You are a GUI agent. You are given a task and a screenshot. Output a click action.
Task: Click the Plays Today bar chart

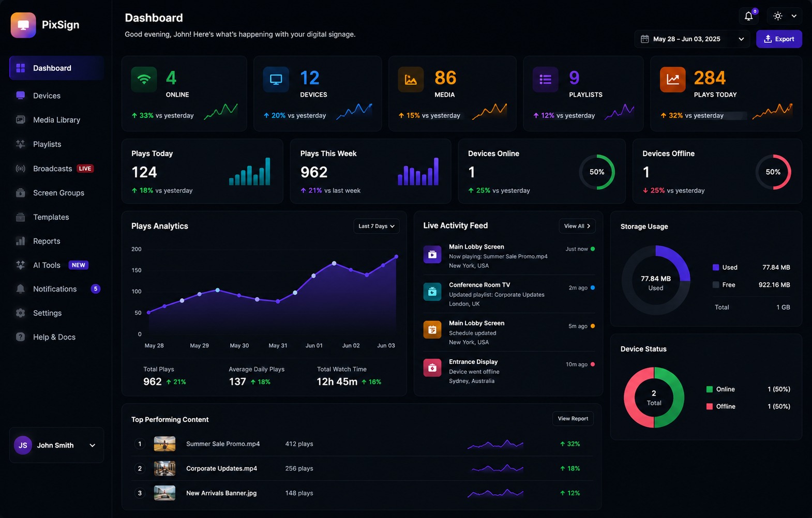[x=250, y=172]
